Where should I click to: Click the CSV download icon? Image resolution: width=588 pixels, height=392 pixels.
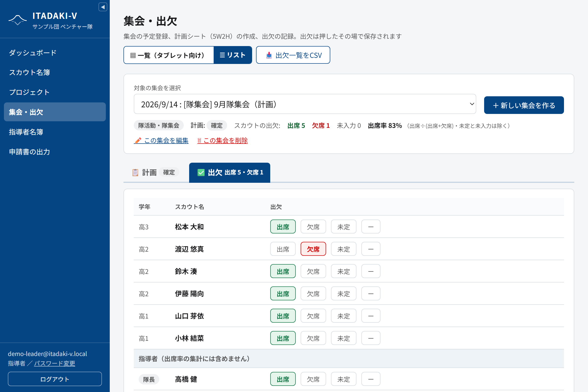pyautogui.click(x=269, y=55)
